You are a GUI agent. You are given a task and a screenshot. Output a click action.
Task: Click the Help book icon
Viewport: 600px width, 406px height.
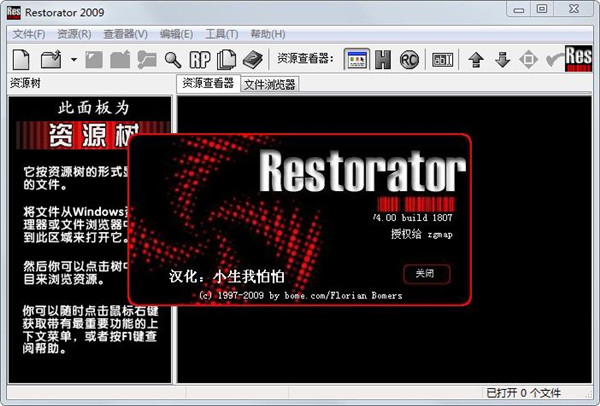coord(252,59)
